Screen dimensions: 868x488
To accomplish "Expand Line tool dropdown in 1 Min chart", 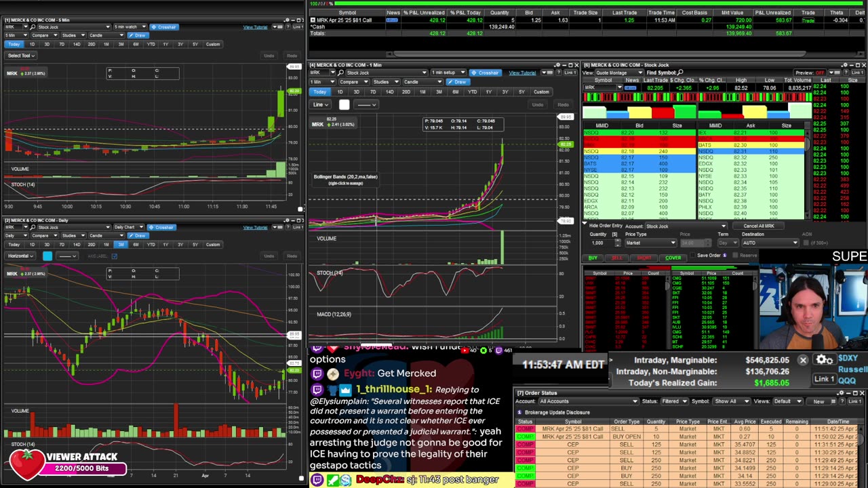I will (321, 104).
